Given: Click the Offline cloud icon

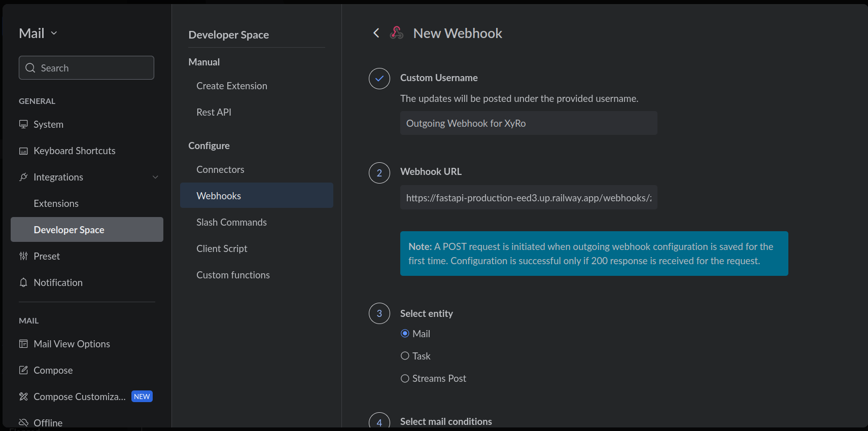Looking at the screenshot, I should tap(23, 423).
